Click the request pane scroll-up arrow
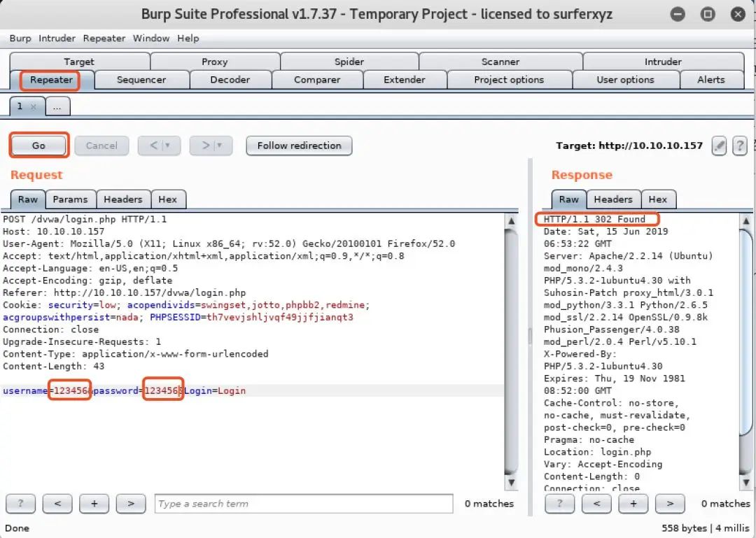Screen dimensions: 756x538 pos(511,221)
